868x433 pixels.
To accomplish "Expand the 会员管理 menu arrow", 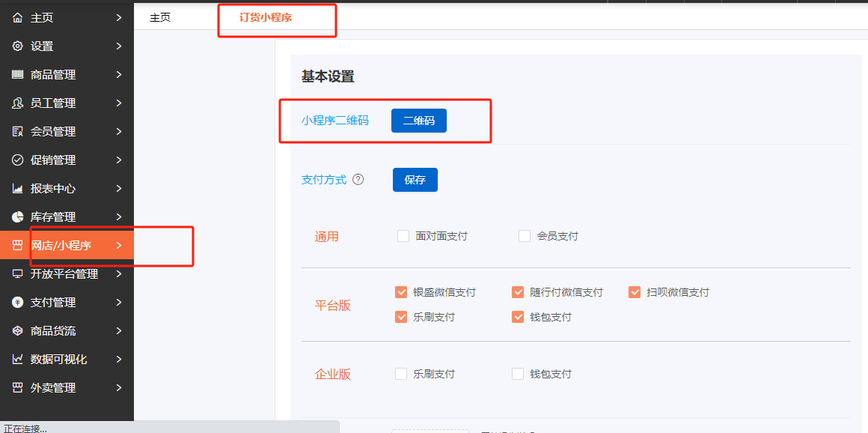I will pyautogui.click(x=119, y=131).
